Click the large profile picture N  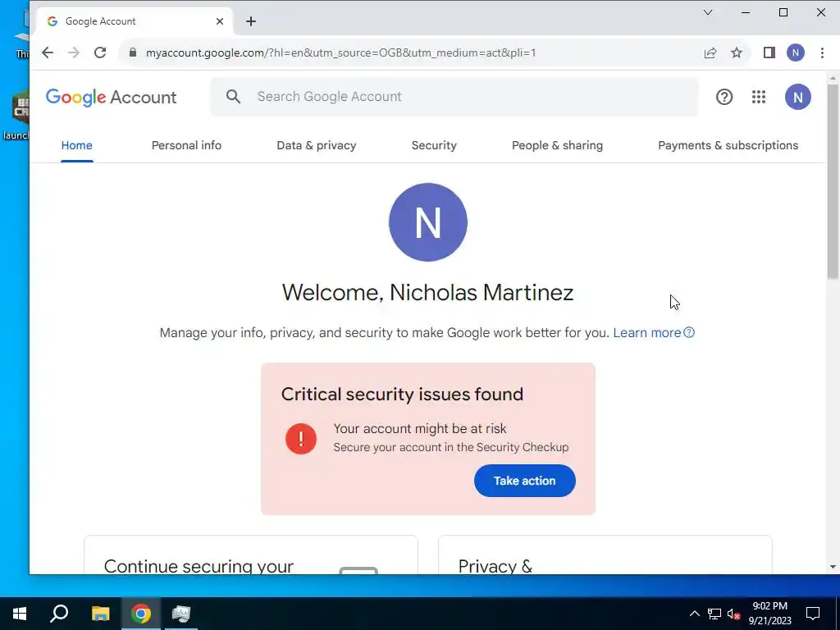pos(428,222)
